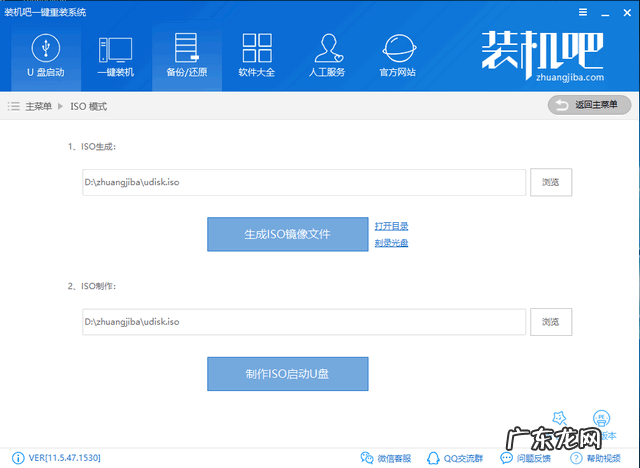
Task: Close the 装机吧 window
Action: click(627, 13)
